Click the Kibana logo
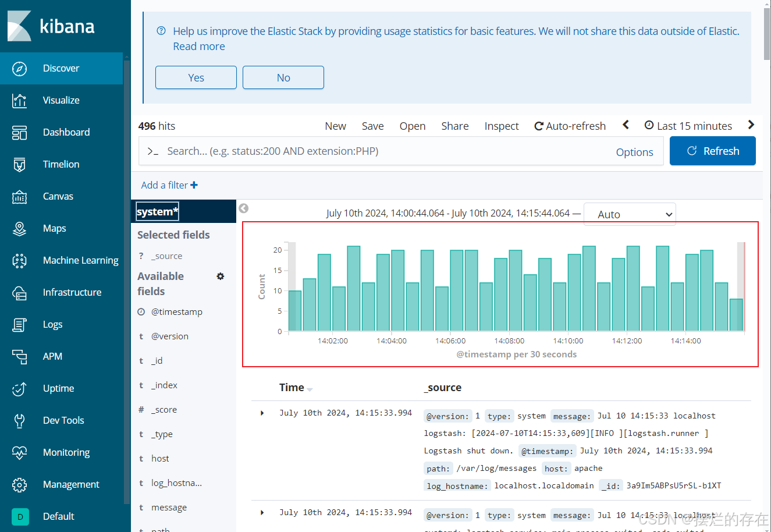 (x=51, y=26)
